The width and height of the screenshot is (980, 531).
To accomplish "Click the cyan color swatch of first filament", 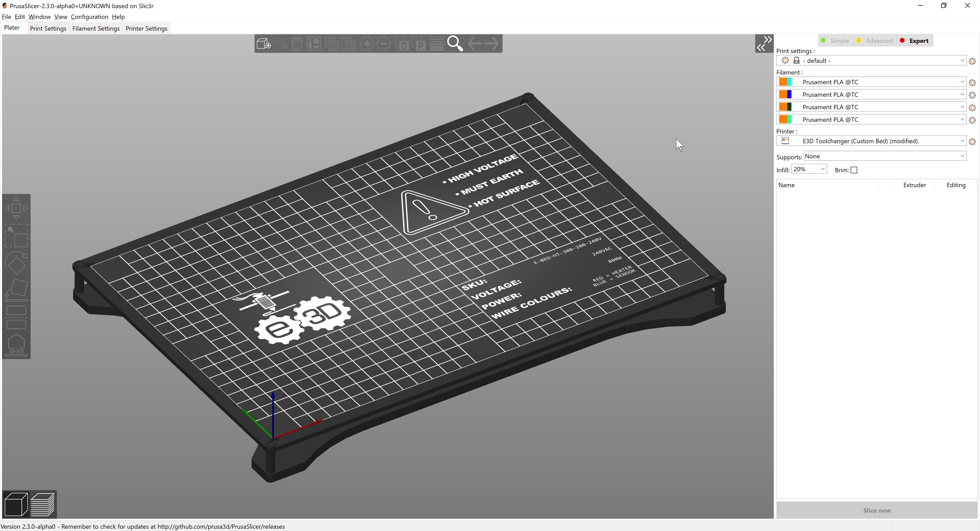I will (789, 82).
